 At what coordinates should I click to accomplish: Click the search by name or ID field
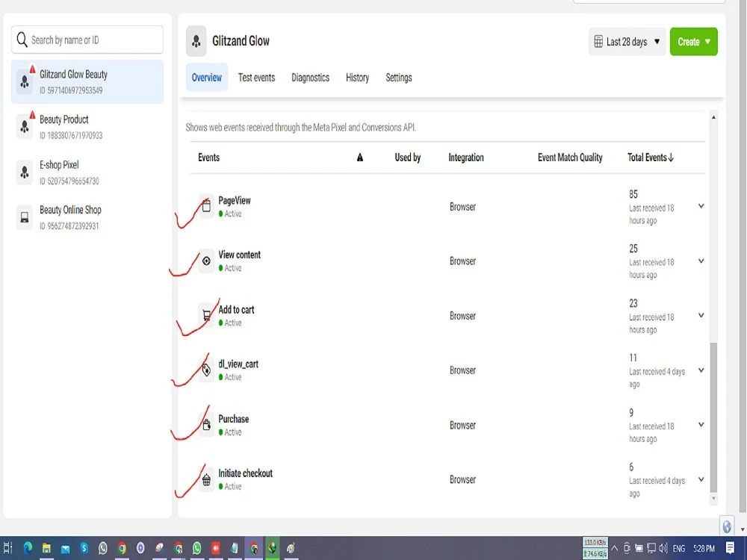pyautogui.click(x=90, y=39)
